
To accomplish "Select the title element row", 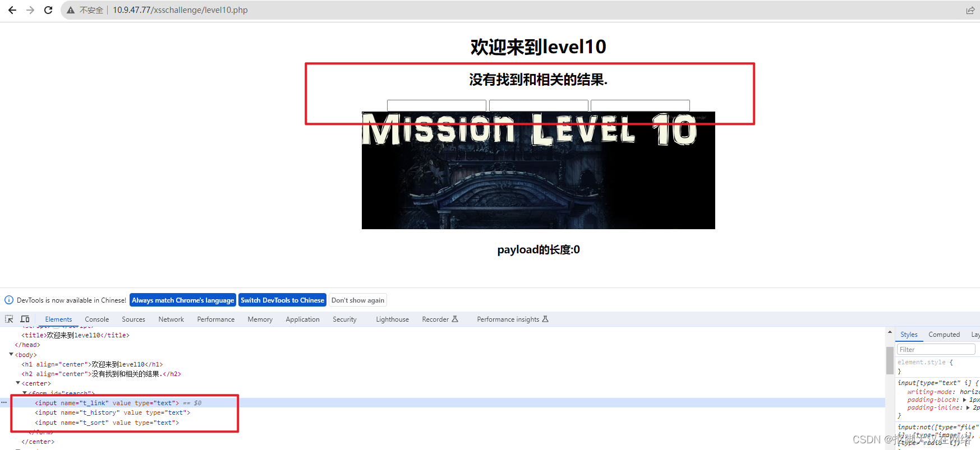I will tap(76, 335).
